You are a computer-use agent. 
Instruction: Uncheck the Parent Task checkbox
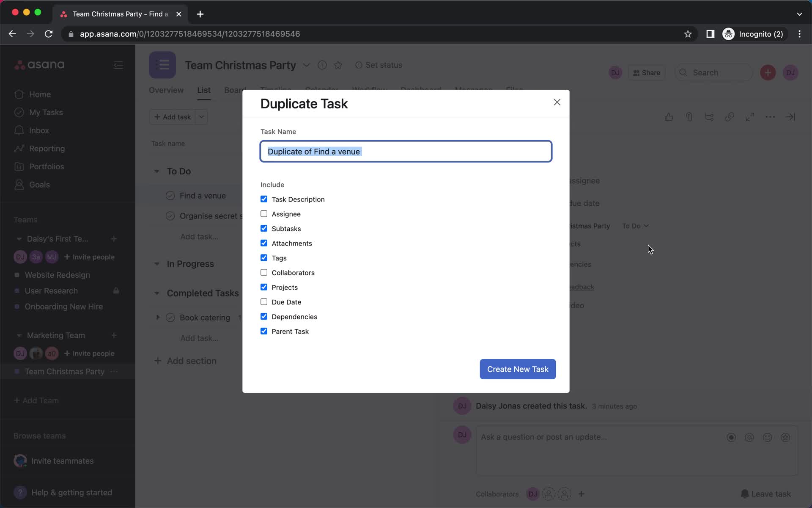tap(264, 331)
